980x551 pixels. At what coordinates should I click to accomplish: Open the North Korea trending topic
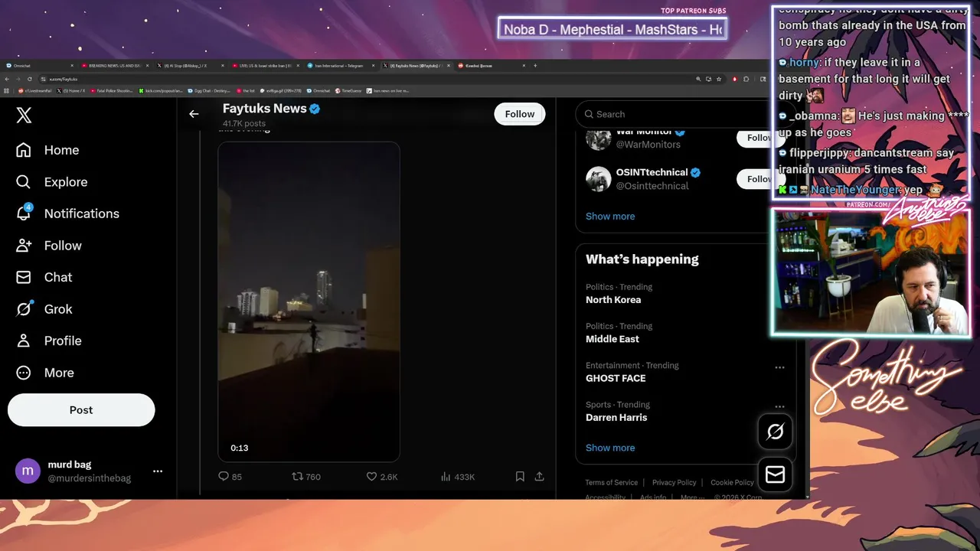pyautogui.click(x=613, y=300)
